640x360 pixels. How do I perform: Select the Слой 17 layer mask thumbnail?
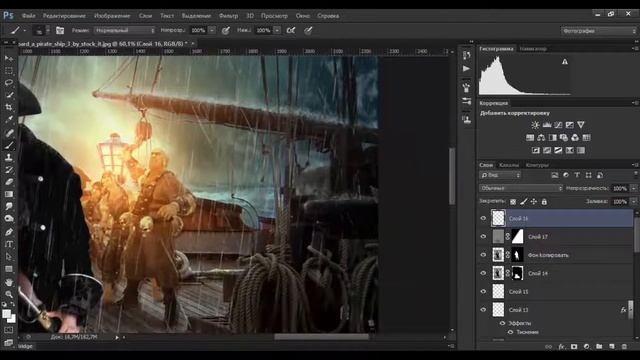coord(518,237)
